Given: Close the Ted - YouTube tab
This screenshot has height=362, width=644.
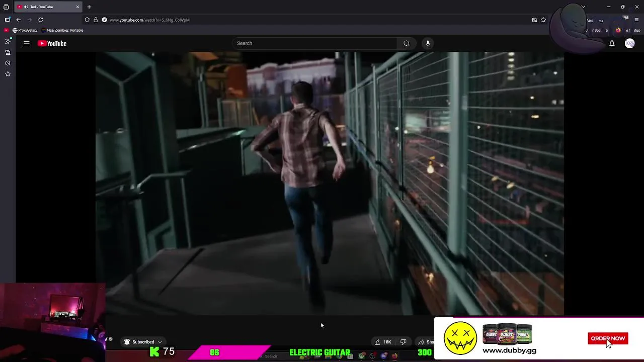Looking at the screenshot, I should [x=77, y=7].
